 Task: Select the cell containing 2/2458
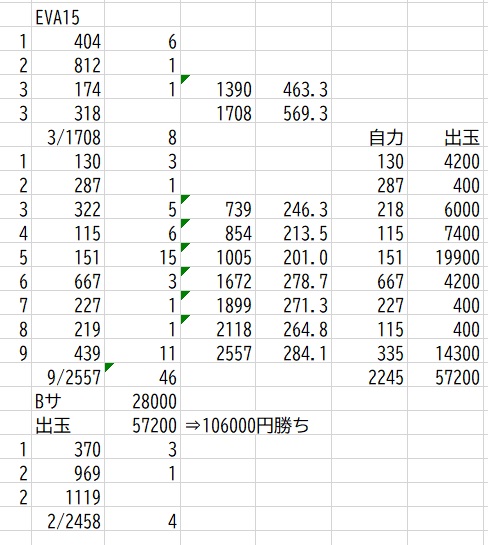pos(68,521)
